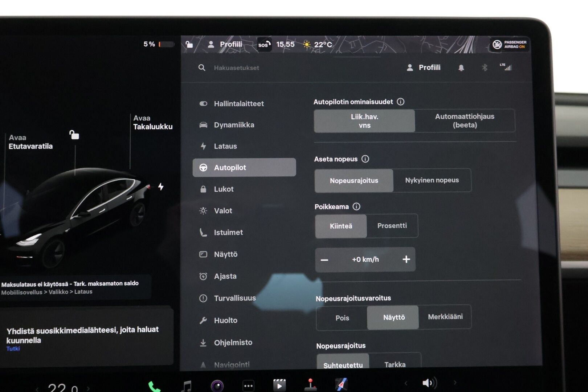Image resolution: width=588 pixels, height=392 pixels.
Task: Tap the SOS icon
Action: (x=264, y=45)
